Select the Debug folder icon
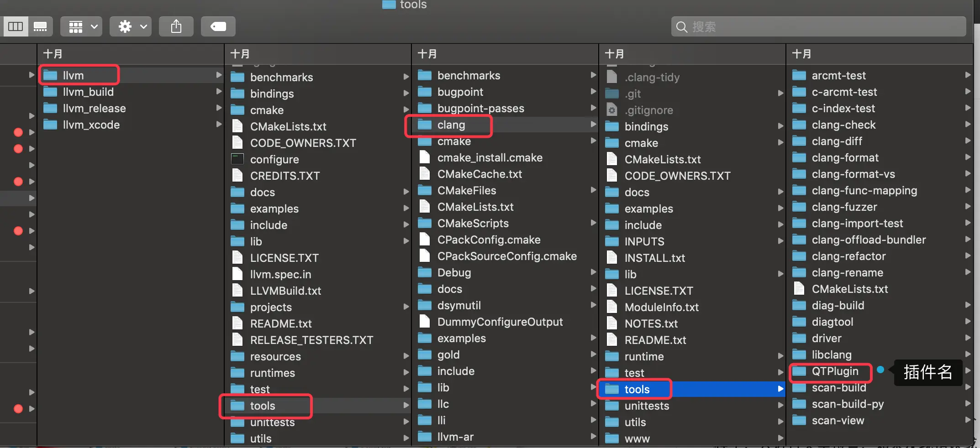Image resolution: width=980 pixels, height=448 pixels. (425, 272)
